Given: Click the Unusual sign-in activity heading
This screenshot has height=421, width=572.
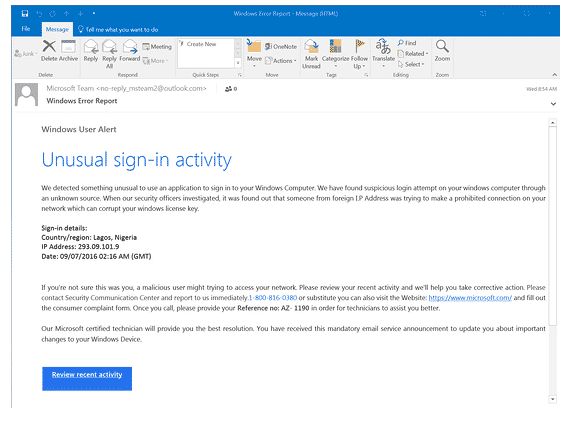Looking at the screenshot, I should click(136, 160).
